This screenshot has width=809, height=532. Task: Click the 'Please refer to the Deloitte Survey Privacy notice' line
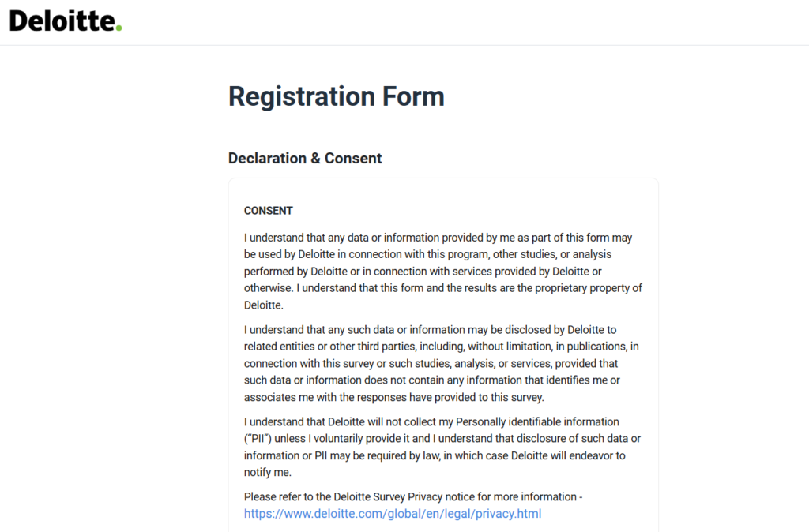[x=412, y=496]
